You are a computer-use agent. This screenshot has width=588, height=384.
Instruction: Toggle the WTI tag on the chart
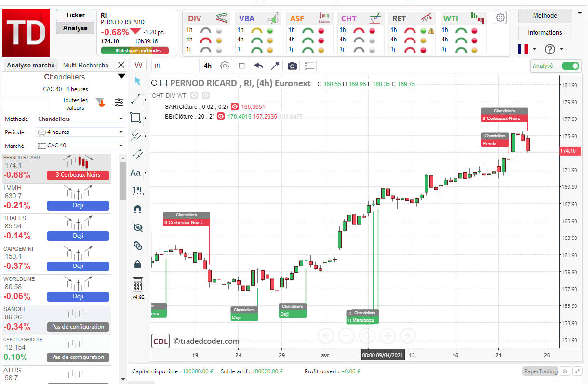[182, 95]
